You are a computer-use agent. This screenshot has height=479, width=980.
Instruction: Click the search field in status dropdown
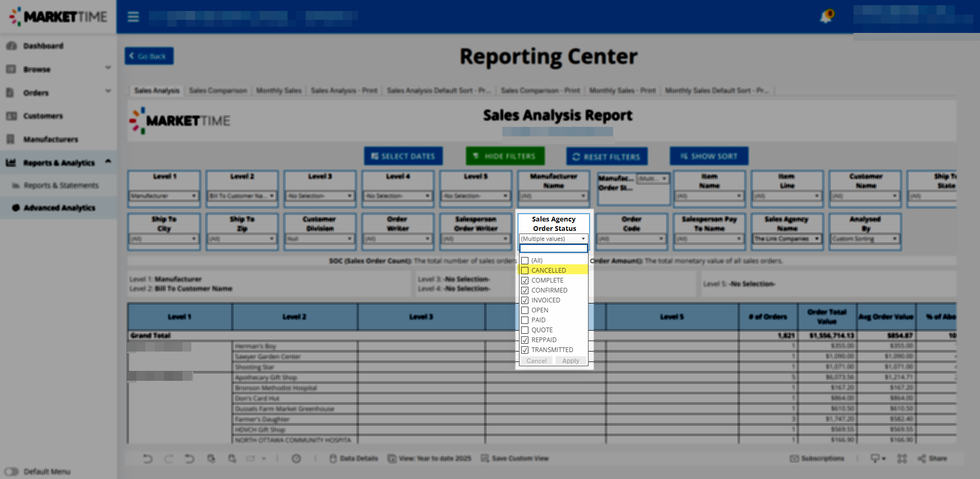(554, 249)
